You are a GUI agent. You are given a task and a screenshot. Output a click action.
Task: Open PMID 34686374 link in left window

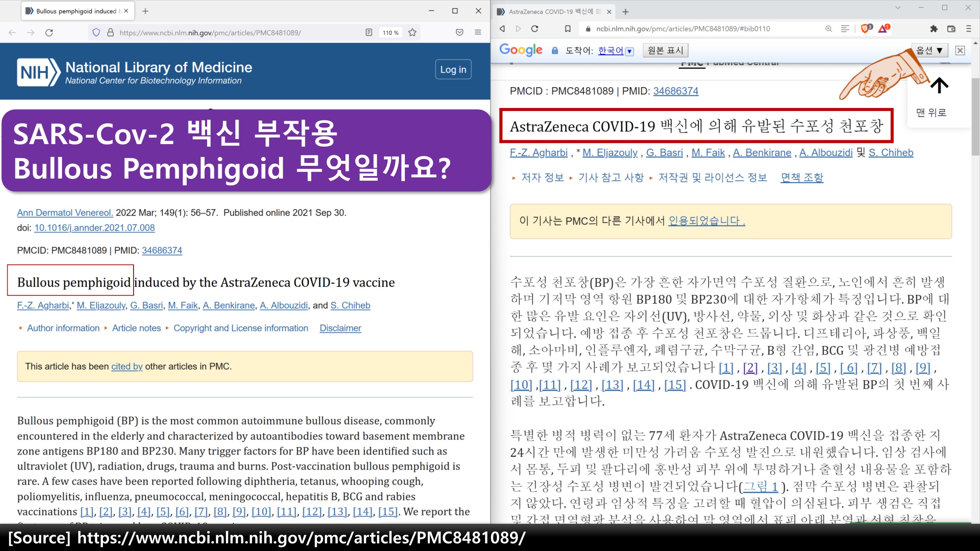162,250
